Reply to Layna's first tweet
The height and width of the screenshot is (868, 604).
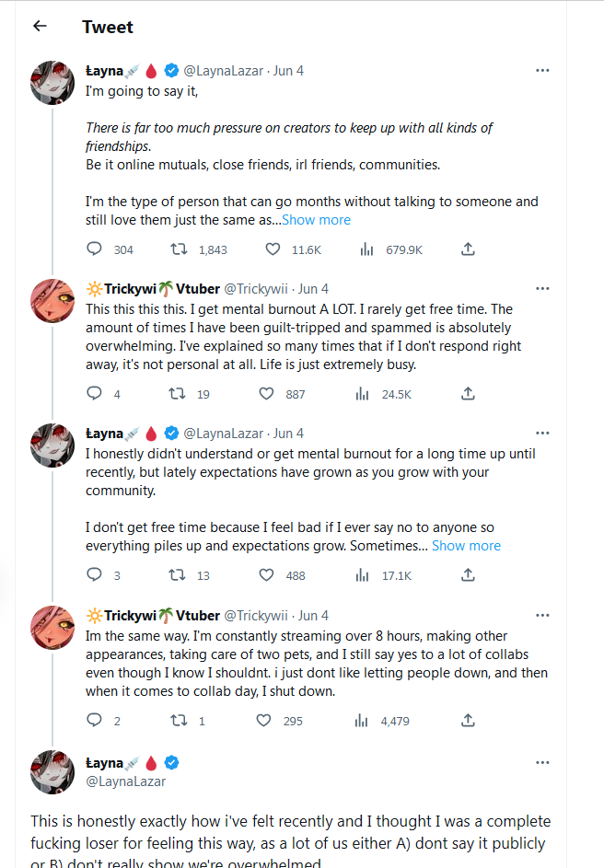[94, 249]
